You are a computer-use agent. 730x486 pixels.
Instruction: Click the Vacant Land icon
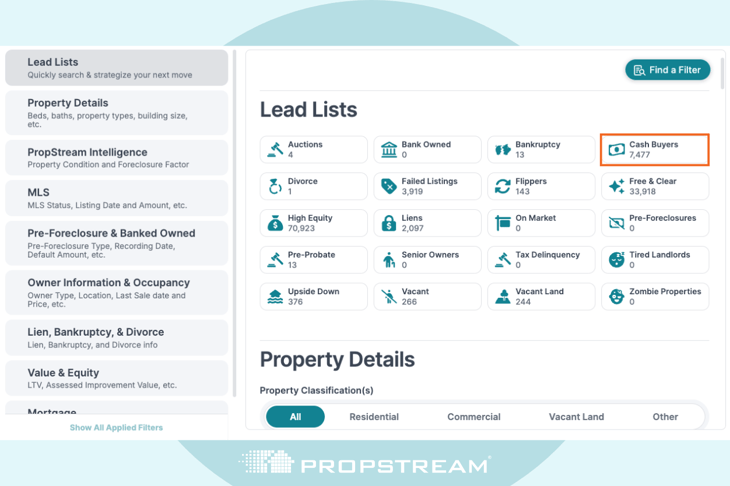tap(502, 297)
